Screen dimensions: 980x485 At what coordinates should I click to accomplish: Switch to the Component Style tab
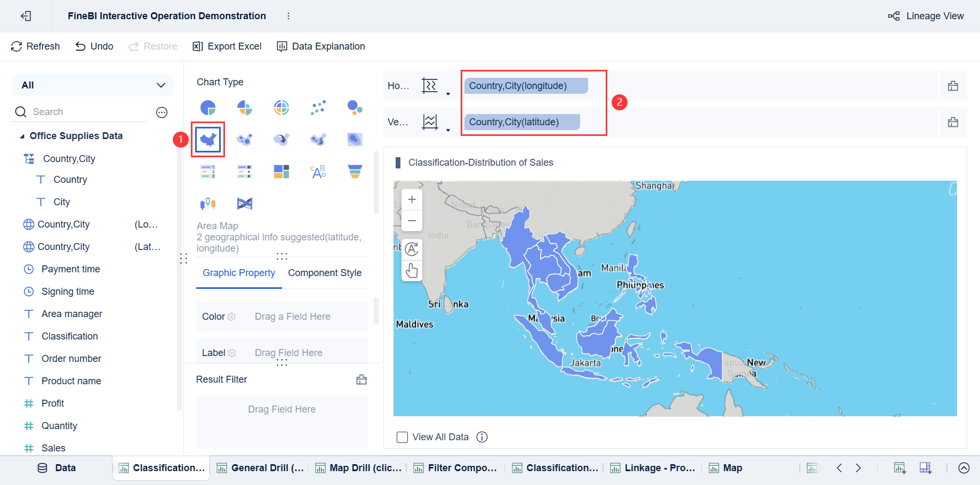[x=325, y=273]
